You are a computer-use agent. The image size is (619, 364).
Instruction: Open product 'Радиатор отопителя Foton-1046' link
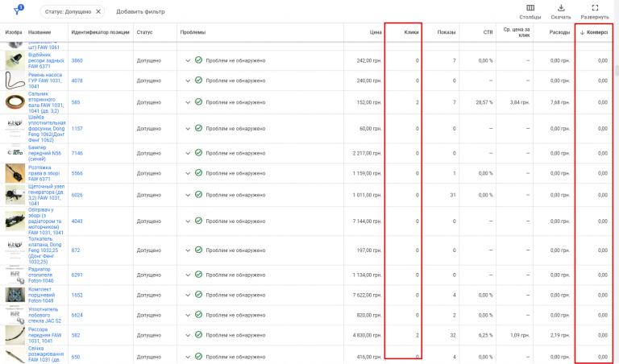click(x=40, y=275)
